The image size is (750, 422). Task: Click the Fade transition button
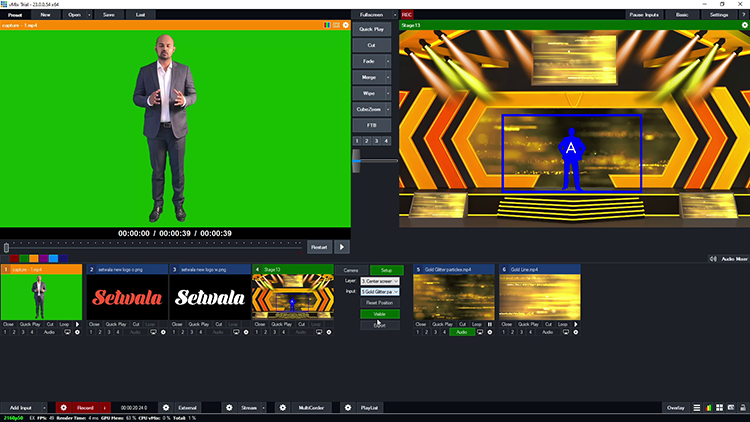(371, 61)
